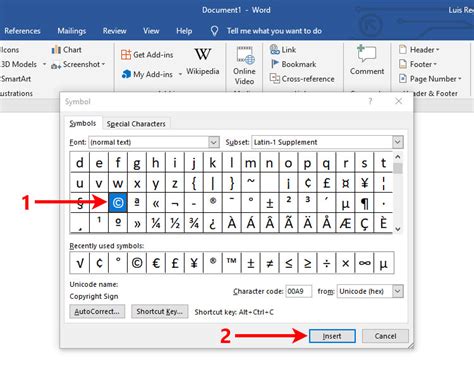Click the Insert button
This screenshot has height=379, width=474.
[332, 336]
